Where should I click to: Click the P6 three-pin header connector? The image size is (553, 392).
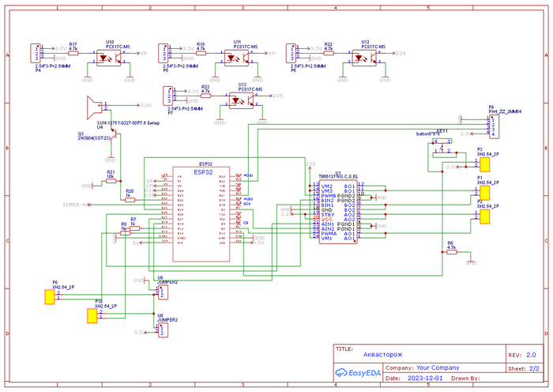coord(291,53)
